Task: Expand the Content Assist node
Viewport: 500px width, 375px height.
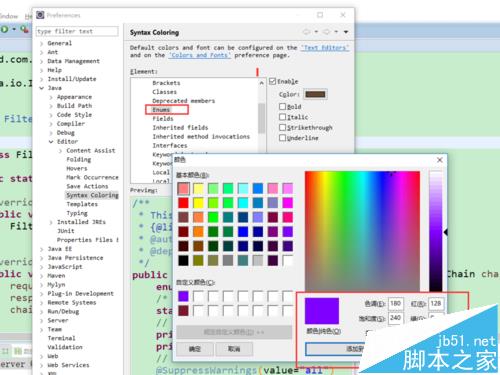Action: [x=60, y=151]
